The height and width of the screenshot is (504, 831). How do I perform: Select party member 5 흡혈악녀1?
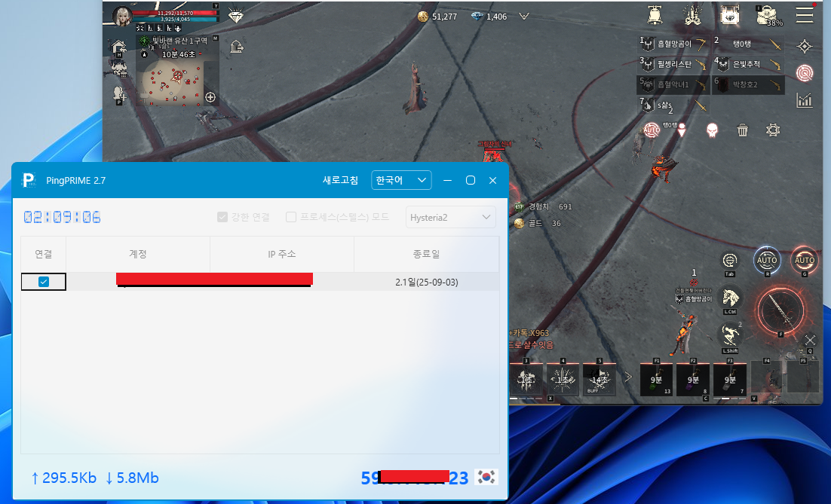point(673,84)
